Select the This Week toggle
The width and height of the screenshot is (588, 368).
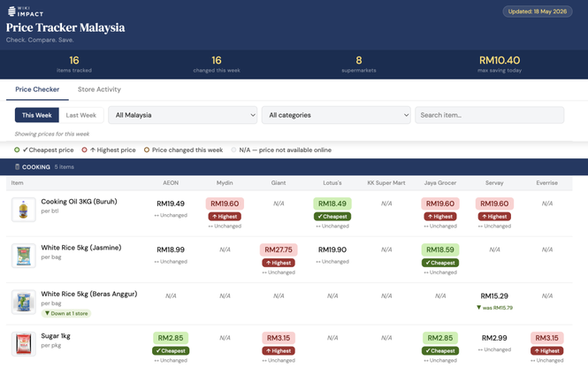pyautogui.click(x=37, y=115)
